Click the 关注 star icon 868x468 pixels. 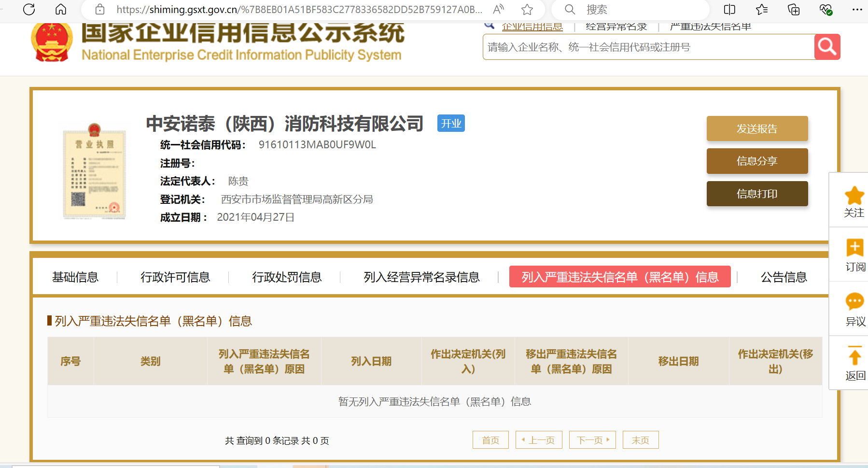coord(854,196)
